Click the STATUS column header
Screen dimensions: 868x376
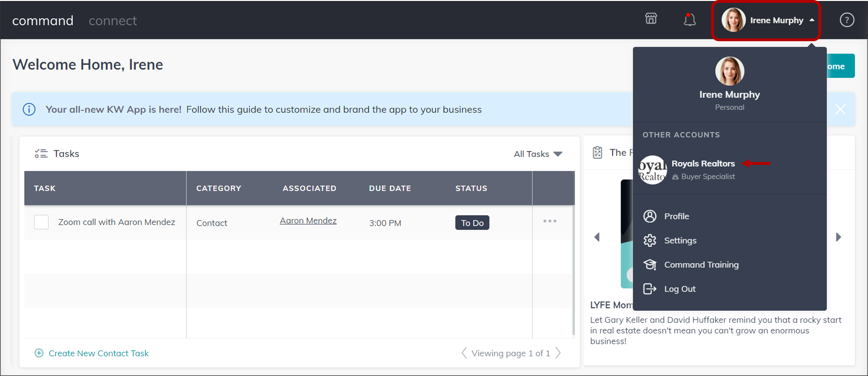[x=471, y=188]
